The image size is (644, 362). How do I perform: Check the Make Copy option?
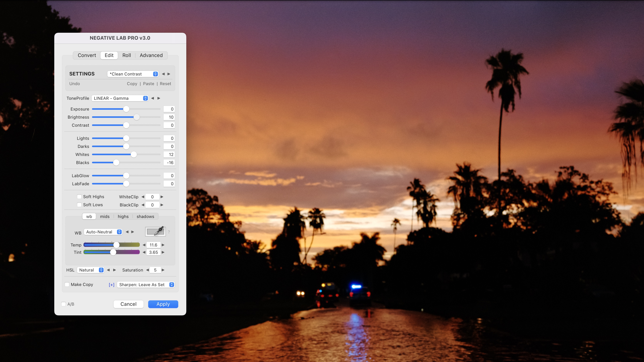67,284
